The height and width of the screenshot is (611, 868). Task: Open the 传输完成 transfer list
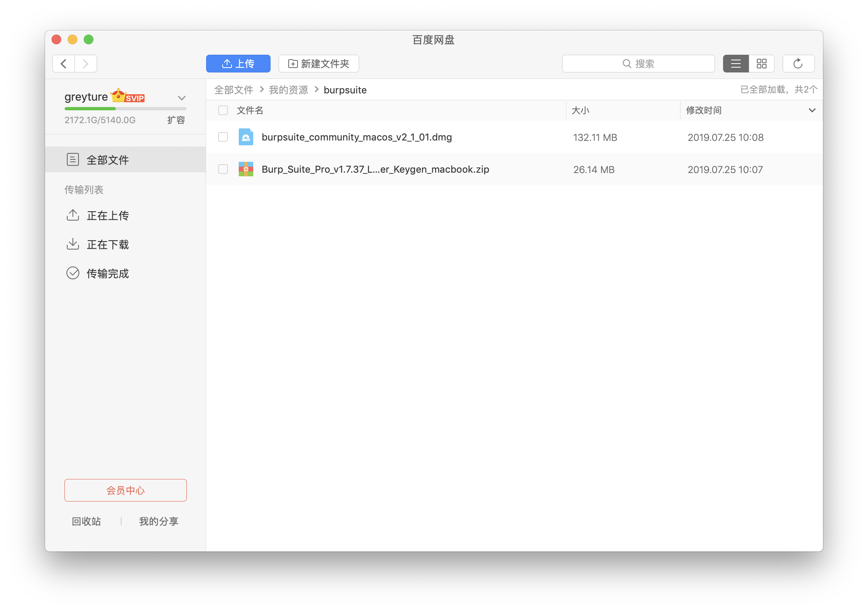(x=107, y=274)
